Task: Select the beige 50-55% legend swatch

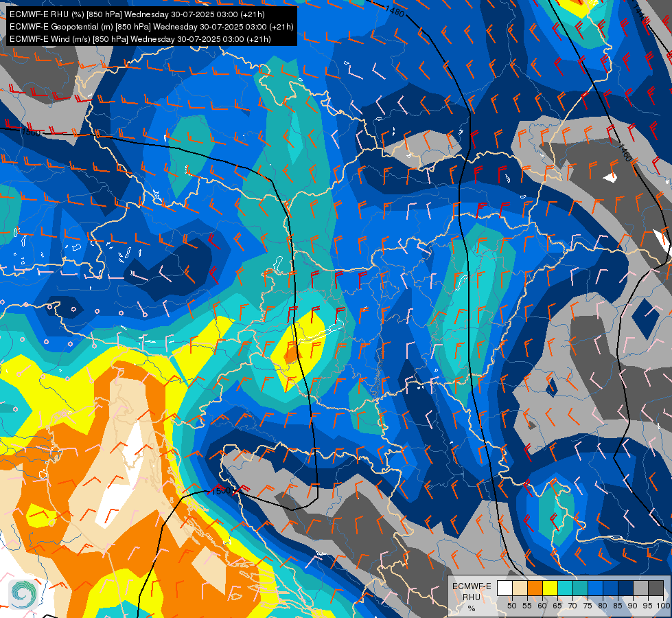Action: pos(520,588)
